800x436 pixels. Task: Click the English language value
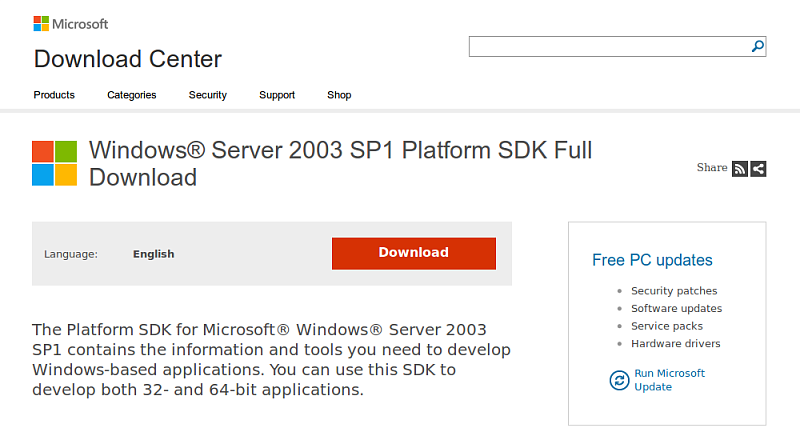(153, 254)
